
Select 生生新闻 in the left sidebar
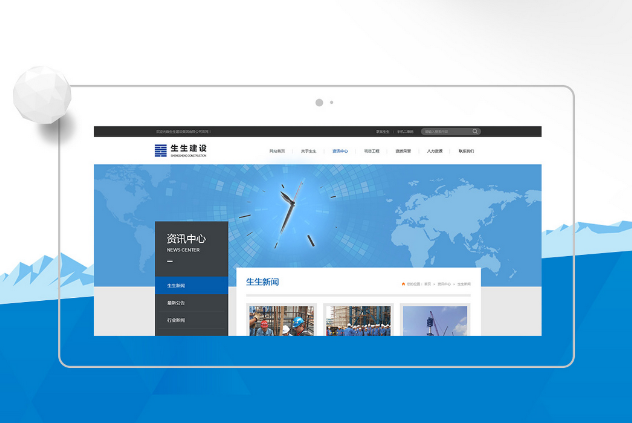coord(191,285)
